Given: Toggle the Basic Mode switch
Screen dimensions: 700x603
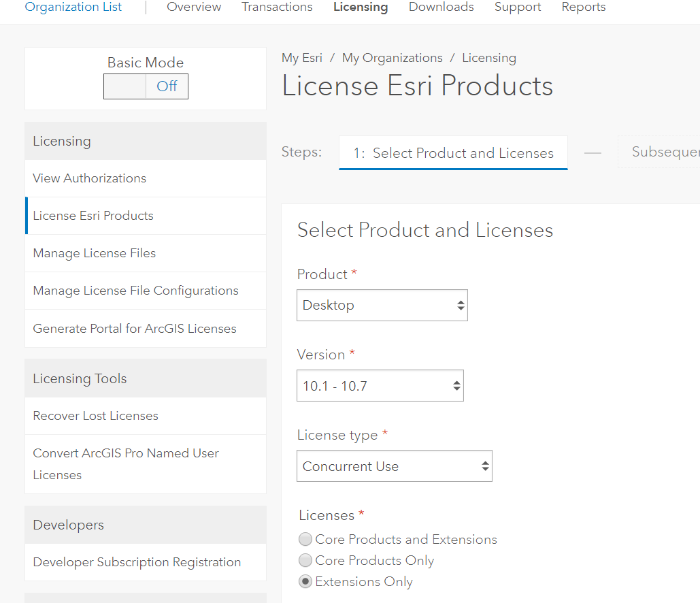Looking at the screenshot, I should point(146,86).
